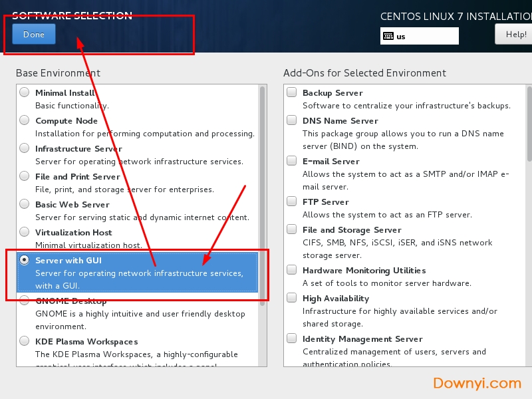532x399 pixels.
Task: Choose KDE Plasma Workspaces environment
Action: pyautogui.click(x=25, y=341)
